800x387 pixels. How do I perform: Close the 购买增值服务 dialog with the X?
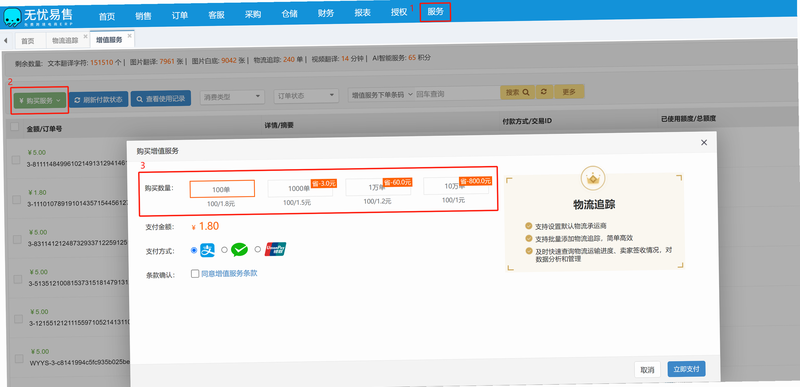[704, 143]
